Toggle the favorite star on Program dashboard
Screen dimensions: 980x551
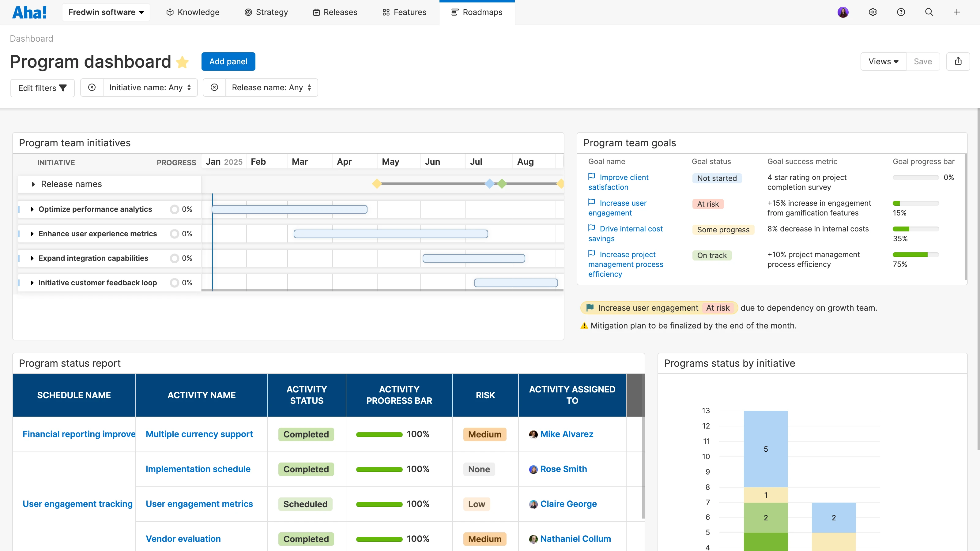(x=183, y=62)
